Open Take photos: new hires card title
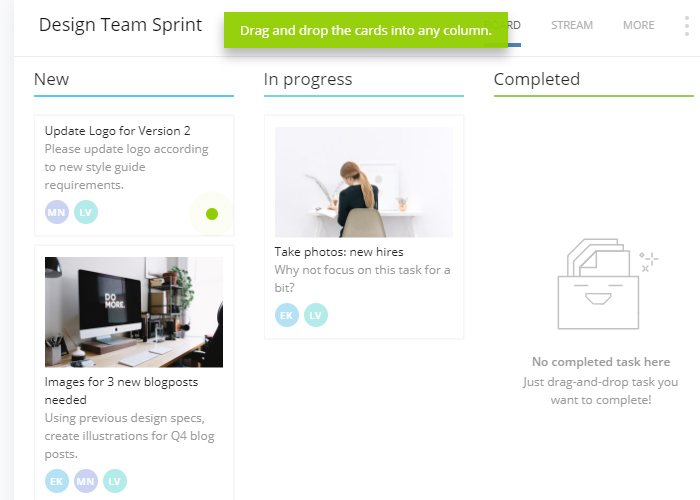This screenshot has width=700, height=500. coord(339,252)
